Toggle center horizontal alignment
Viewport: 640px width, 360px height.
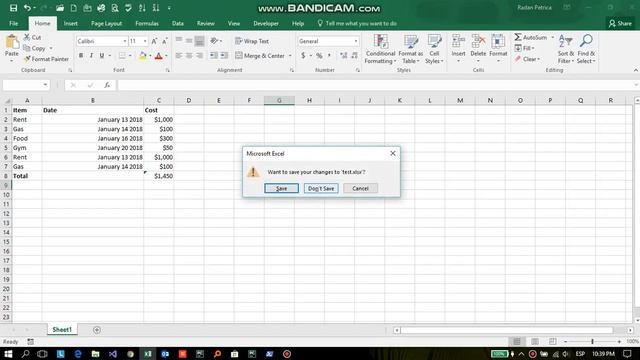coord(189,56)
